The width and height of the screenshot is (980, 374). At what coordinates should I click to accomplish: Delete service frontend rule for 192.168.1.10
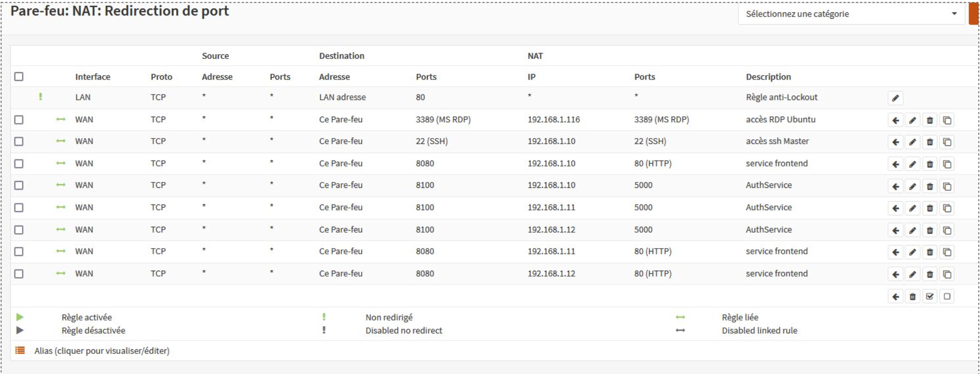tap(930, 164)
